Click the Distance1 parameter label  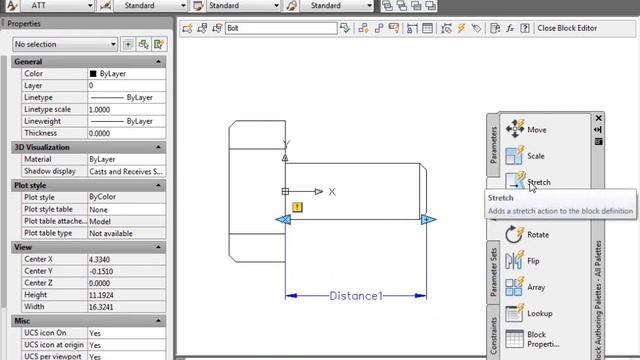pos(356,296)
